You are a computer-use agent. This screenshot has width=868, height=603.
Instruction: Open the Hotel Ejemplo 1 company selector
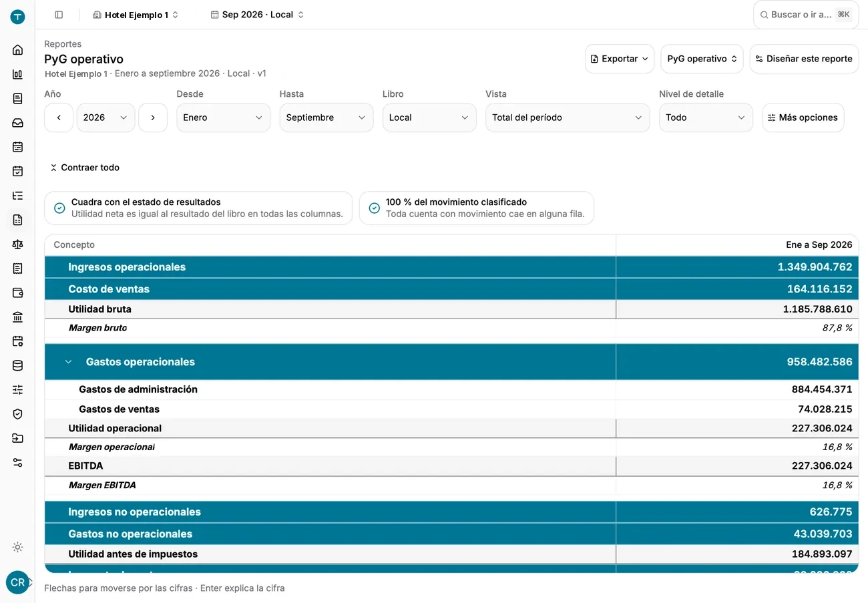[136, 15]
